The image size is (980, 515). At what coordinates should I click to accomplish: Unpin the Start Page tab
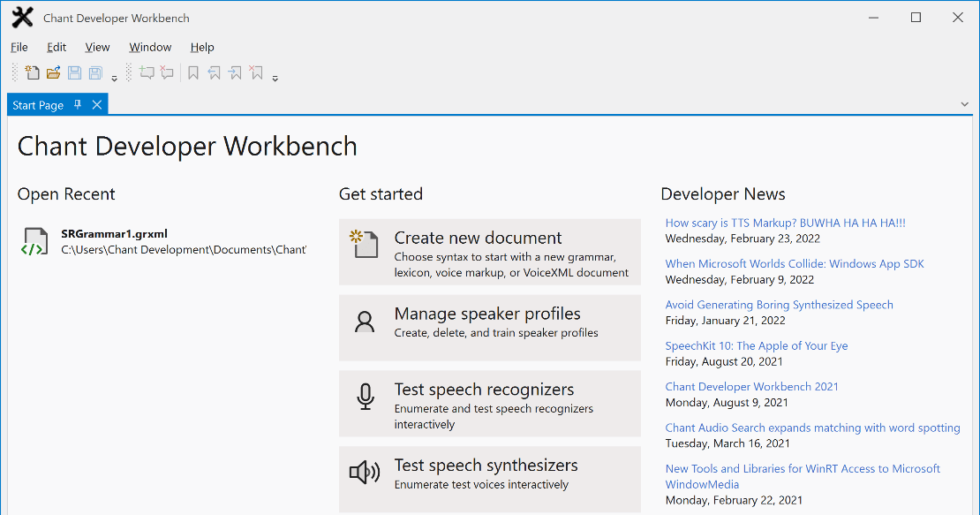(x=78, y=104)
